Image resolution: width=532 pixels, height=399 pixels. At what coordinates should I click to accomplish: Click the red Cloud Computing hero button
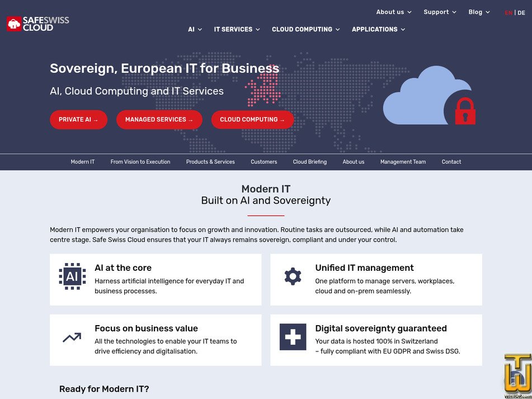(x=252, y=119)
